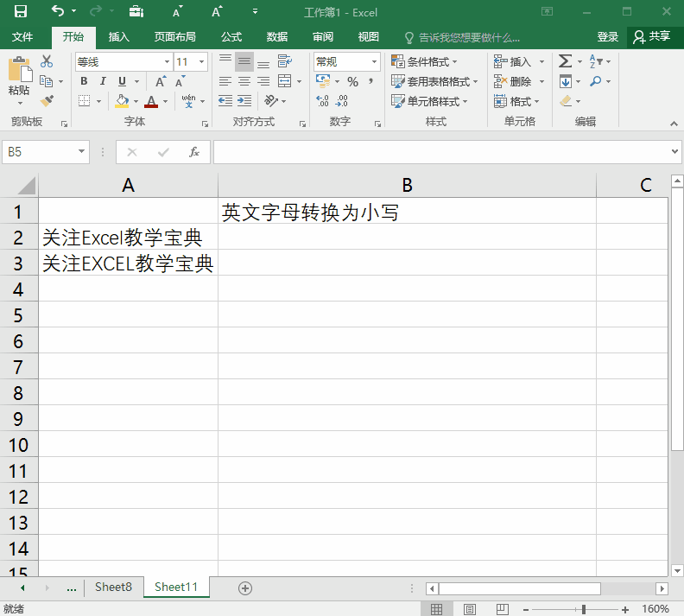The height and width of the screenshot is (616, 684).
Task: Expand the Name Box dropdown arrow
Action: pyautogui.click(x=81, y=152)
